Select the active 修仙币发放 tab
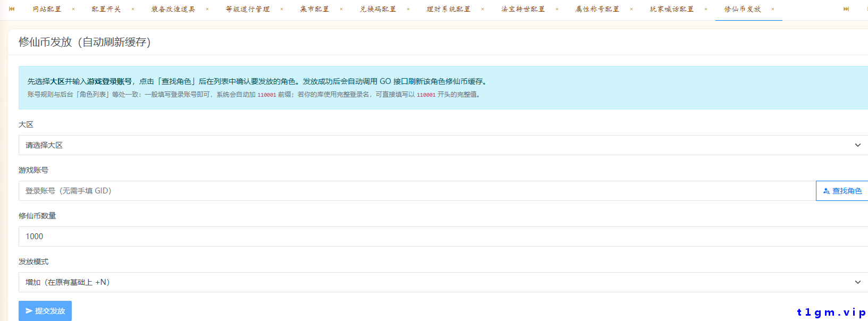 [x=743, y=9]
